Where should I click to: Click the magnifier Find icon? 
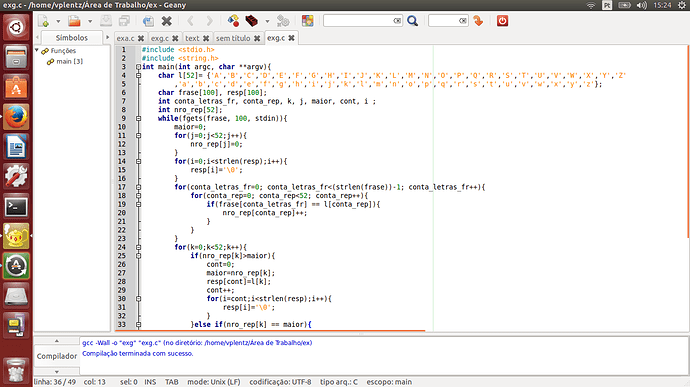[x=412, y=21]
